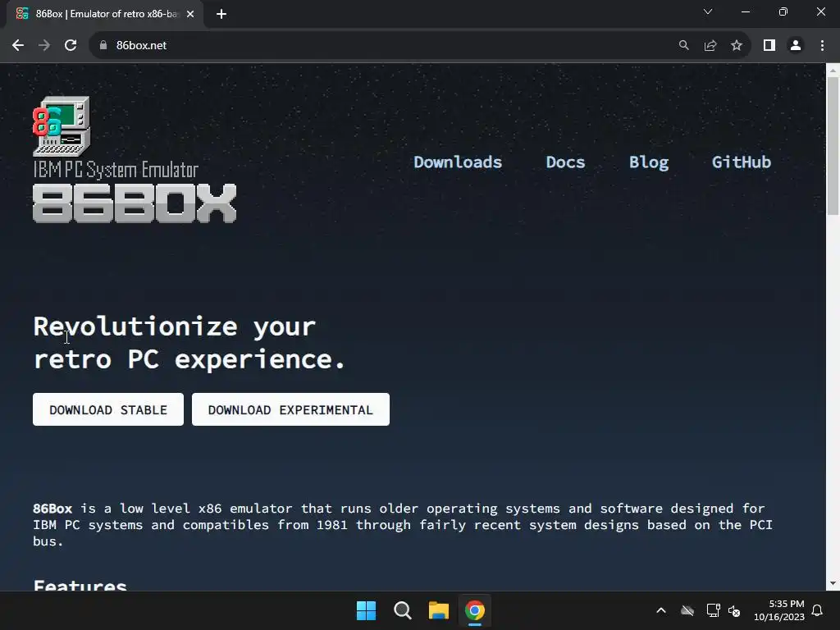The width and height of the screenshot is (840, 630).
Task: Open Downloads navigation link
Action: (458, 162)
